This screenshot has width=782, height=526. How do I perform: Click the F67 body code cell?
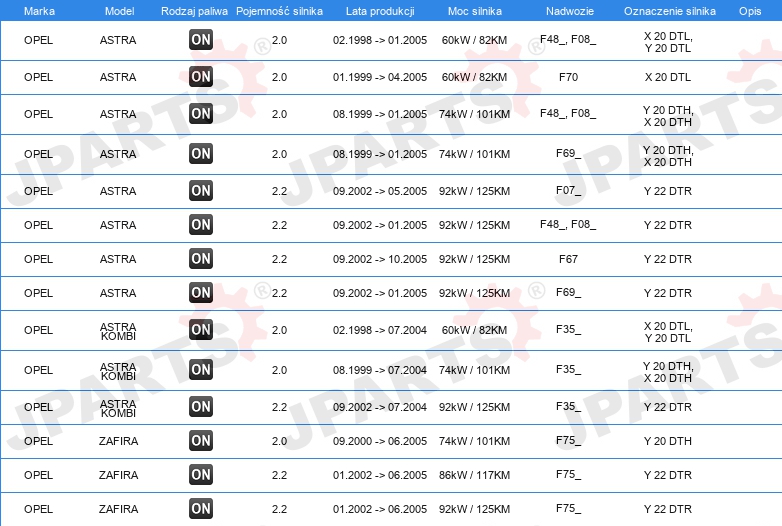pyautogui.click(x=568, y=259)
